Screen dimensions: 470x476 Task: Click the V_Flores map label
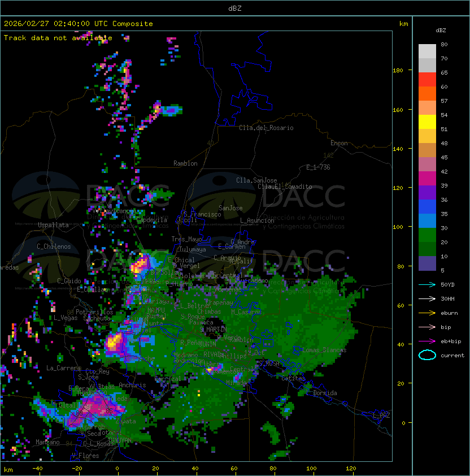point(85,456)
